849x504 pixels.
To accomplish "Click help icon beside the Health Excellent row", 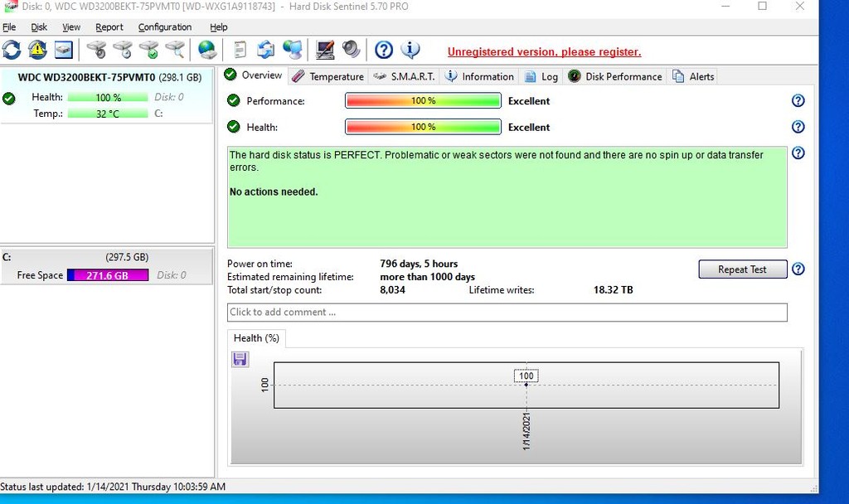I will (798, 127).
